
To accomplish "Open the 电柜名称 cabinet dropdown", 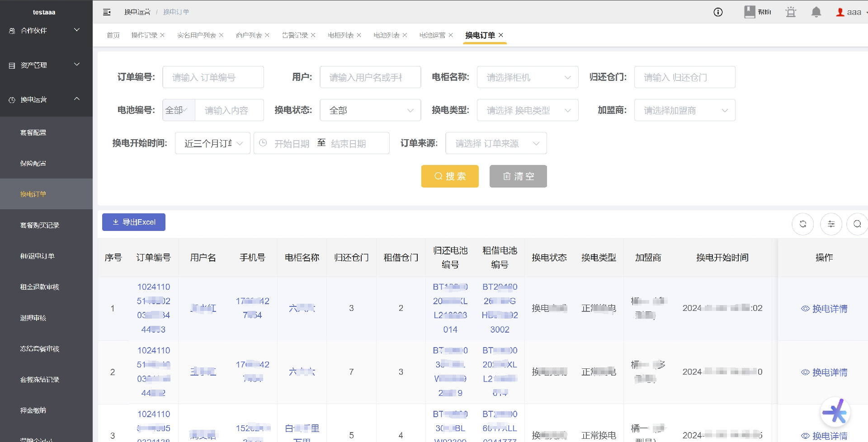I will tap(528, 77).
